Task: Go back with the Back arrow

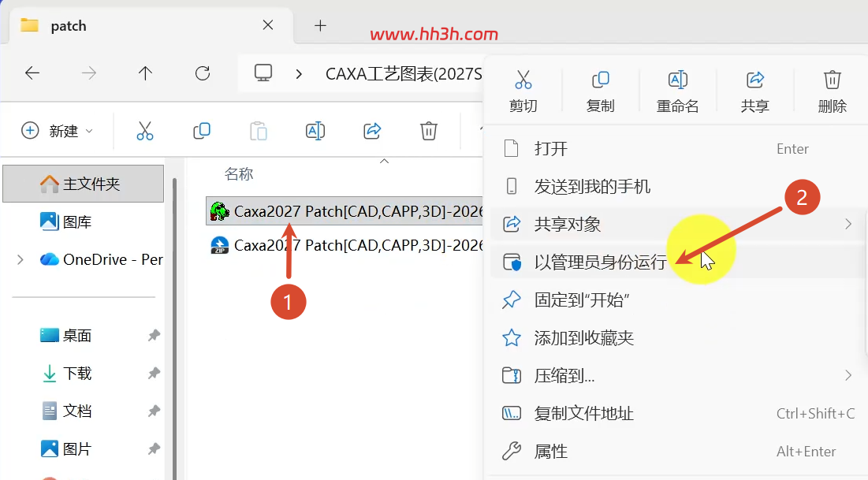Action: 32,73
